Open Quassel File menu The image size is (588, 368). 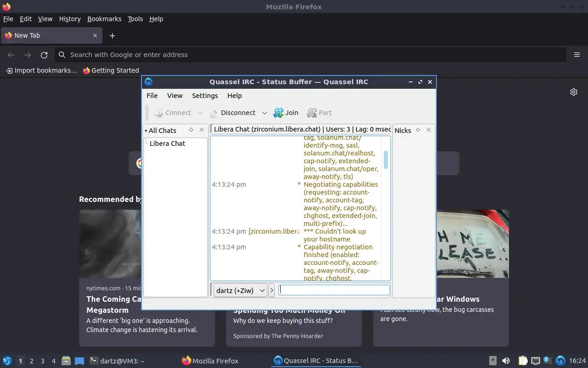152,96
